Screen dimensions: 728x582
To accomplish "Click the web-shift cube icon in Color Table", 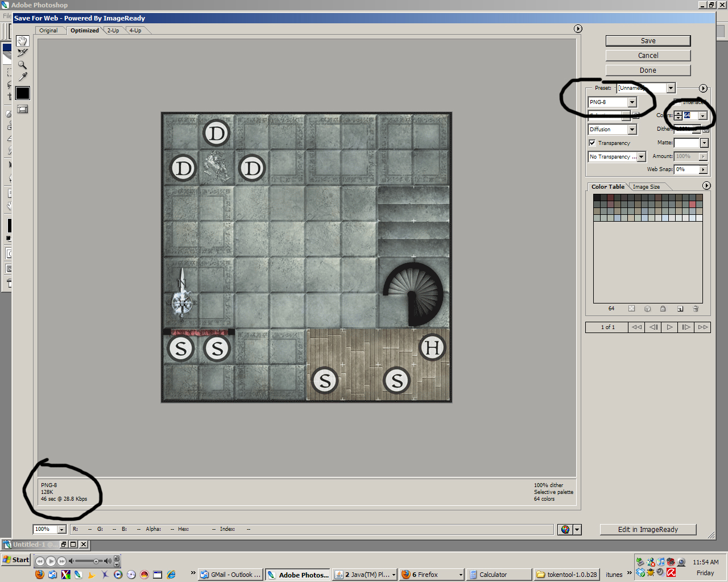I will pos(647,309).
